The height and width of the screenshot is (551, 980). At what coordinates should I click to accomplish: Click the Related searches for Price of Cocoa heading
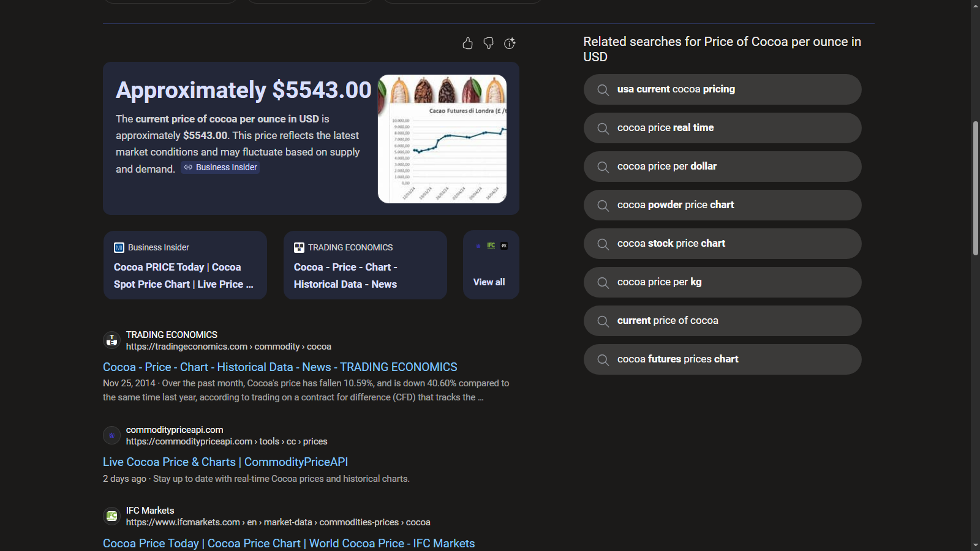(722, 49)
